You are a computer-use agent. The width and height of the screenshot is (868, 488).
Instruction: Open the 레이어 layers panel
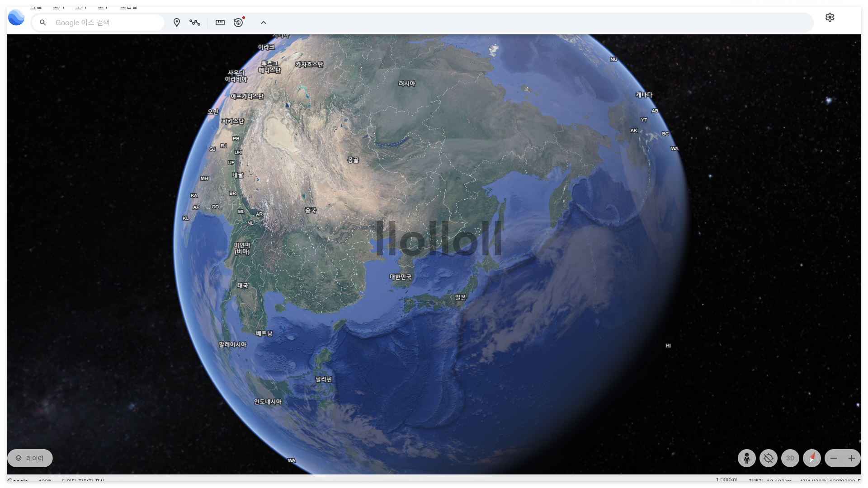coord(30,458)
